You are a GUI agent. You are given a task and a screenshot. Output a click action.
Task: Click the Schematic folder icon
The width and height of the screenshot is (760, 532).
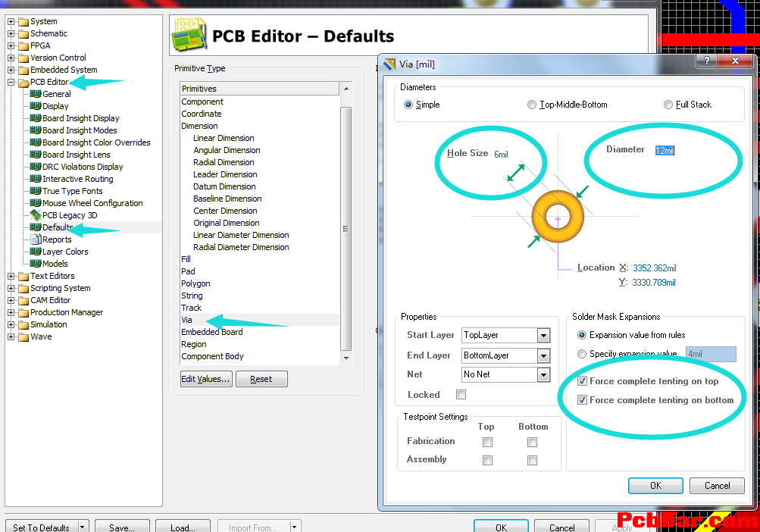(x=23, y=34)
